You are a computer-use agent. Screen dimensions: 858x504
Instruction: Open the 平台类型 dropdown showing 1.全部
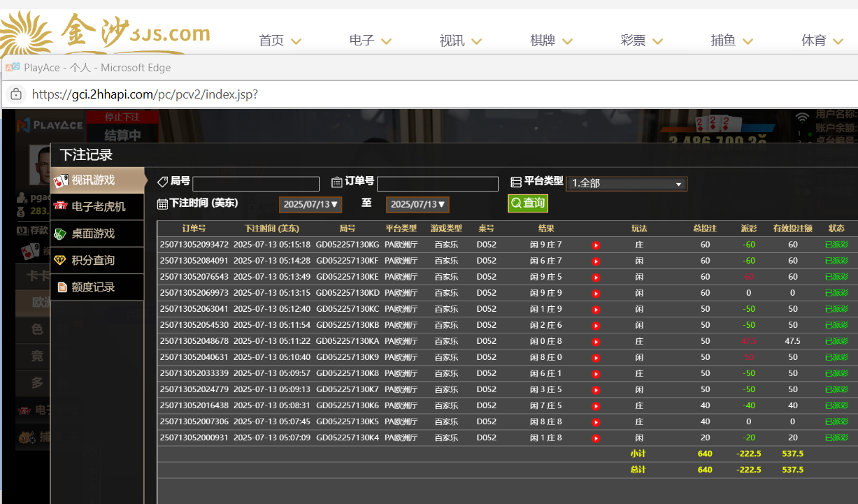pos(627,183)
